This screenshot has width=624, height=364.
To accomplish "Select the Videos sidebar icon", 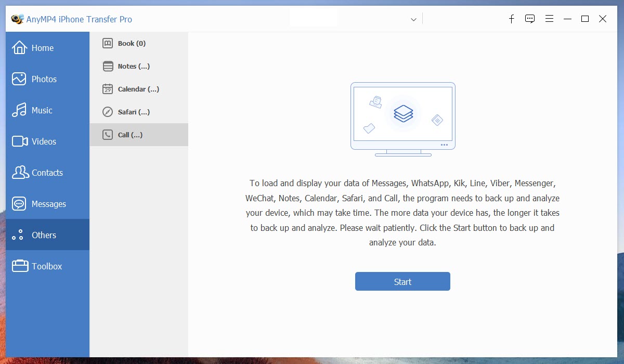I will (x=18, y=141).
